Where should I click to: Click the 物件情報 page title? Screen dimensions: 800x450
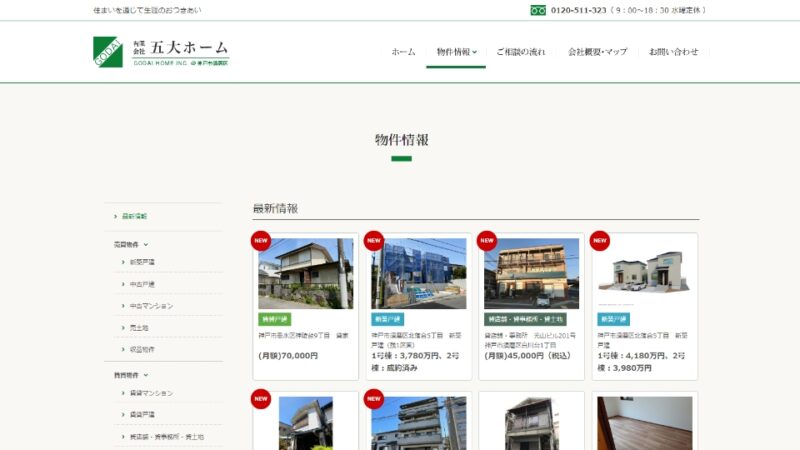click(x=402, y=140)
